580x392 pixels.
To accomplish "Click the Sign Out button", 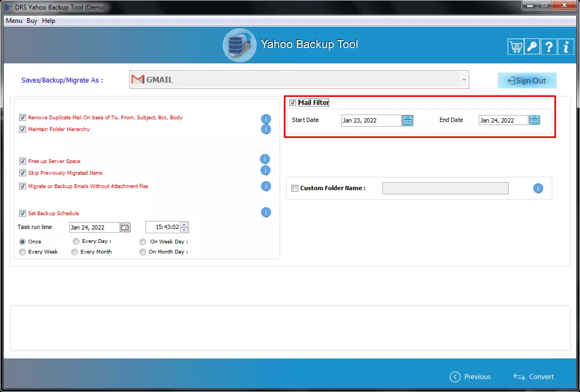I will click(527, 80).
